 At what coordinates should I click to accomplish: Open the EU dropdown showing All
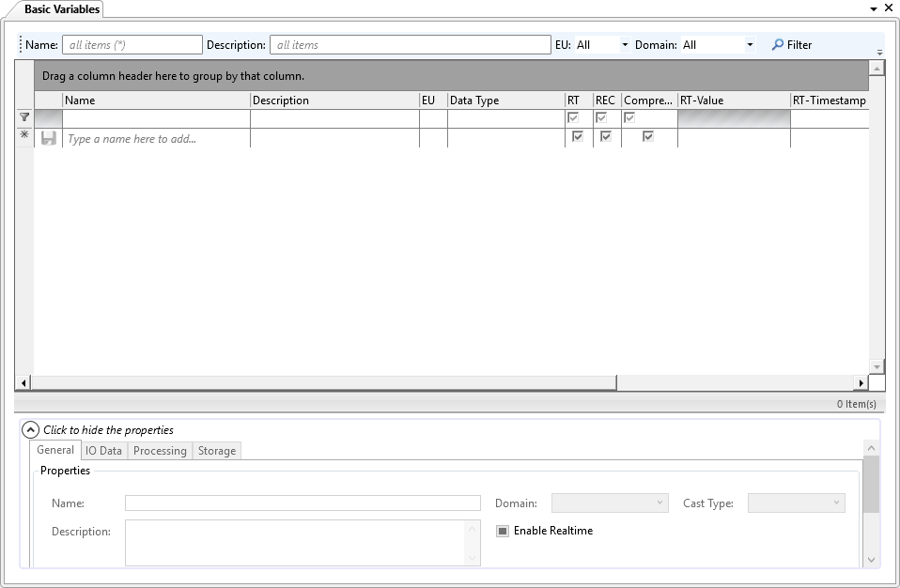pyautogui.click(x=626, y=43)
